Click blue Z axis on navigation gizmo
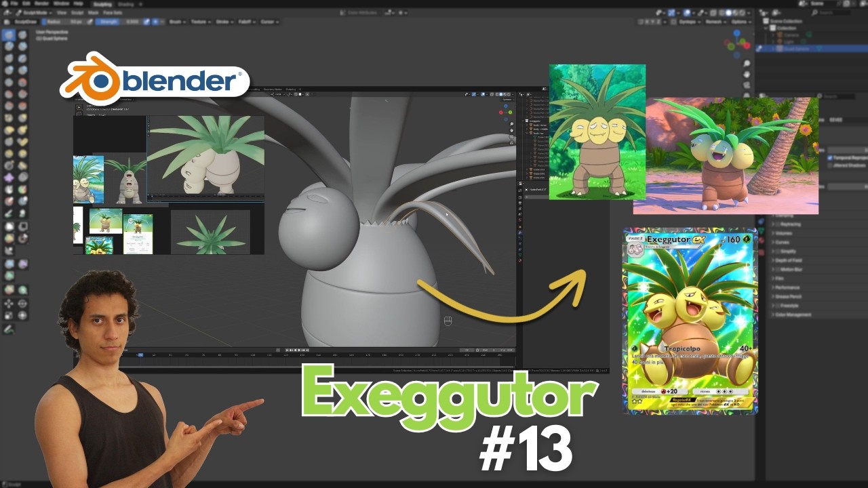This screenshot has height=488, width=868. coord(736,33)
